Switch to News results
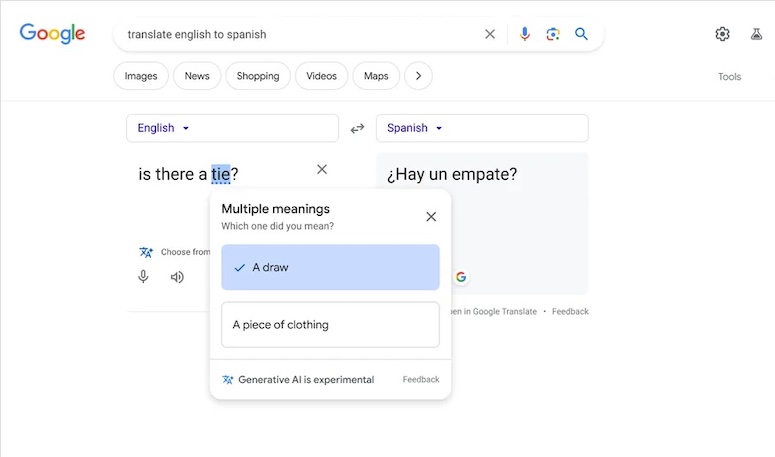This screenshot has width=775, height=457. [x=197, y=76]
